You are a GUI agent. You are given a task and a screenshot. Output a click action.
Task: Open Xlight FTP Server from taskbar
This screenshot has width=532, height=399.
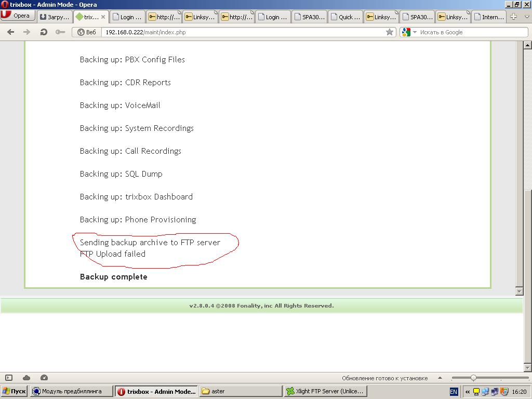coord(325,391)
